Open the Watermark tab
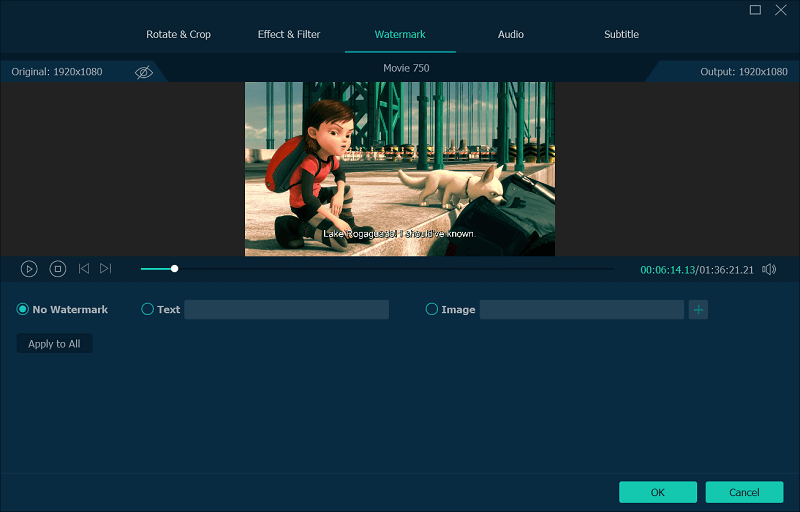 [400, 34]
